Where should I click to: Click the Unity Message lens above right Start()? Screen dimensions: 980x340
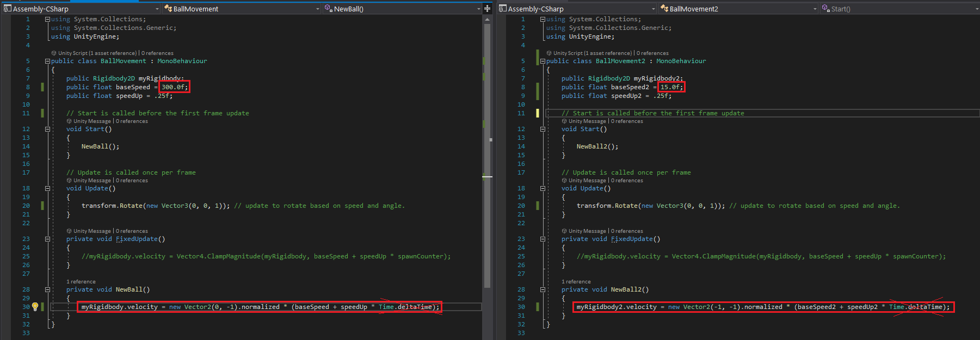point(584,121)
